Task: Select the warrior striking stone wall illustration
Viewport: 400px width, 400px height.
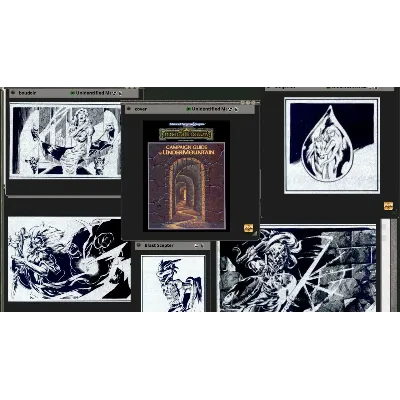Action: (298, 268)
